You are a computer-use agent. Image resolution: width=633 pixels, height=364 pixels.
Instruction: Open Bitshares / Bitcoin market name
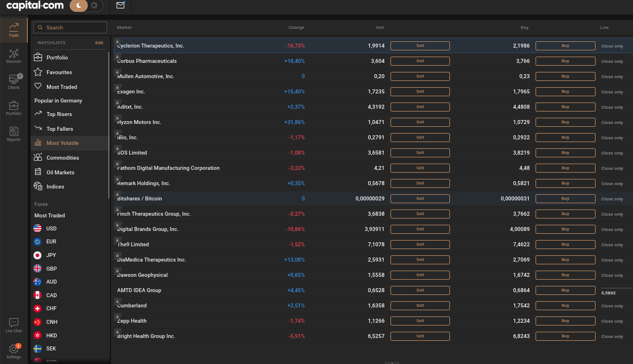tap(139, 199)
